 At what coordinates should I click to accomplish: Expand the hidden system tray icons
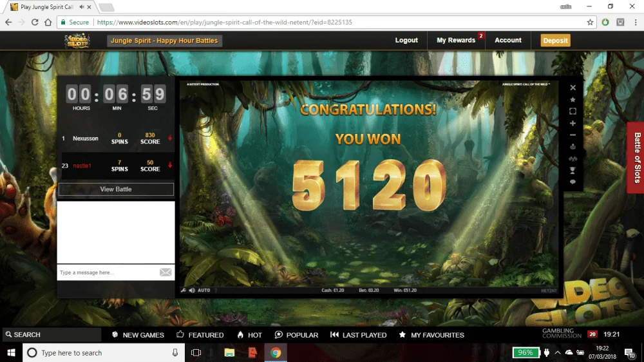pyautogui.click(x=557, y=352)
